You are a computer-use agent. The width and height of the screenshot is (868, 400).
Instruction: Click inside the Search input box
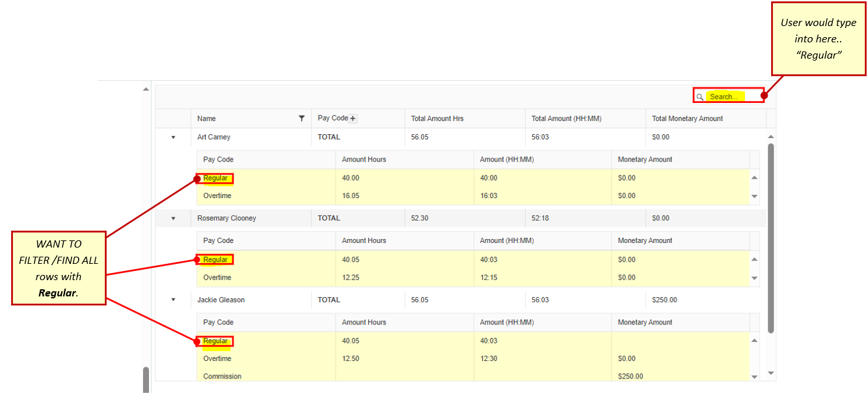tap(729, 96)
